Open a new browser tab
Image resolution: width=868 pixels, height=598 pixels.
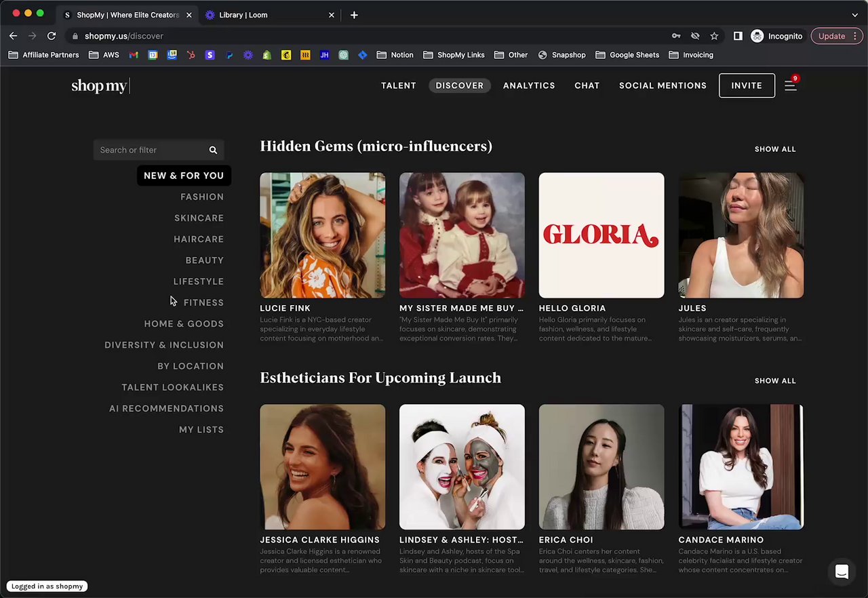tap(354, 15)
